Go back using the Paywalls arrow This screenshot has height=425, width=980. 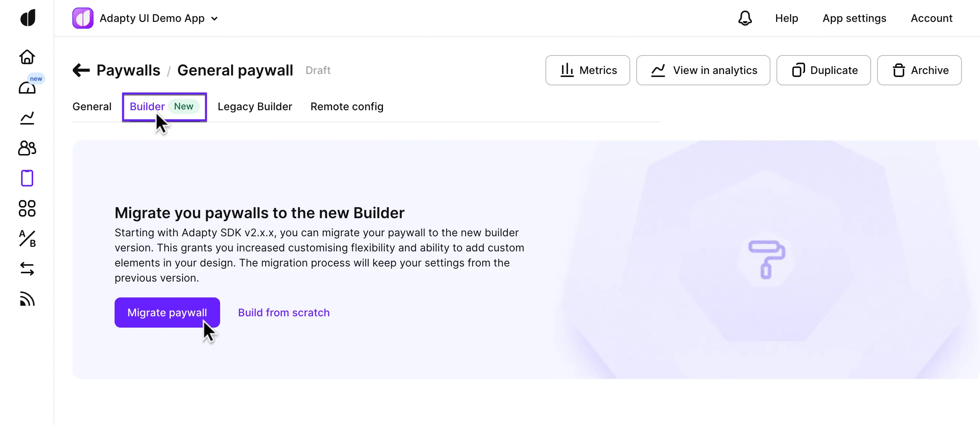point(81,70)
